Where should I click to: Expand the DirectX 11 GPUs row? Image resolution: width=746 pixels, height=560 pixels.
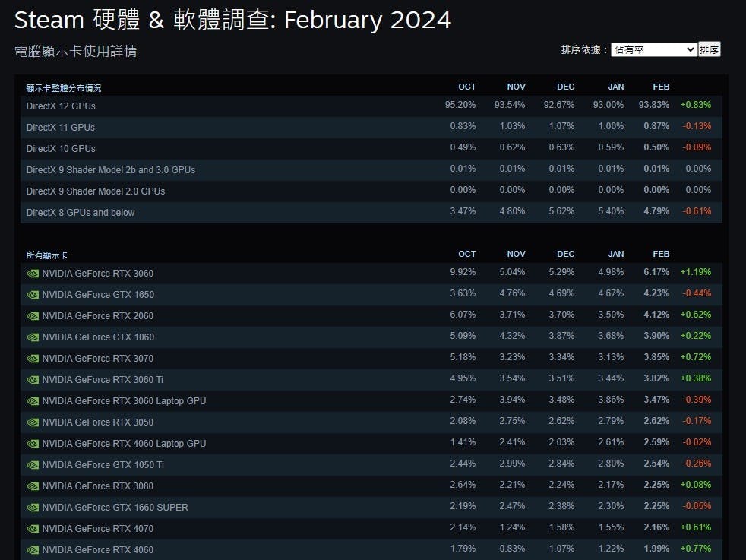click(x=371, y=128)
